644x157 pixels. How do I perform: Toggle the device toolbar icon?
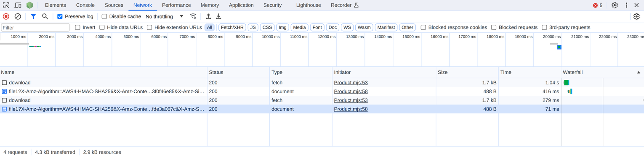point(18,5)
